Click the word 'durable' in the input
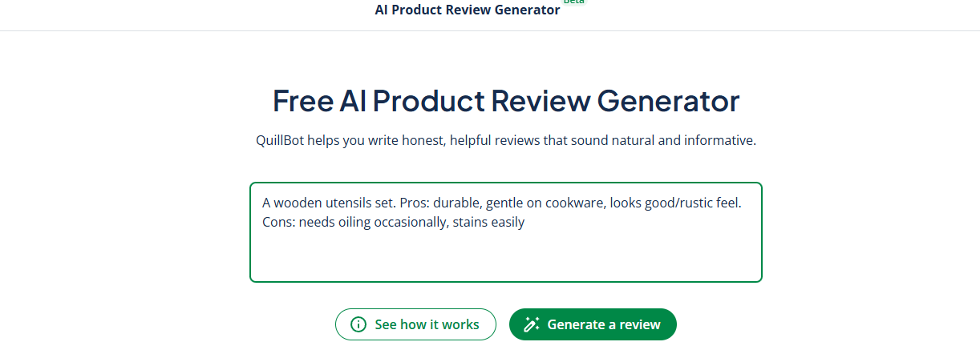 456,203
